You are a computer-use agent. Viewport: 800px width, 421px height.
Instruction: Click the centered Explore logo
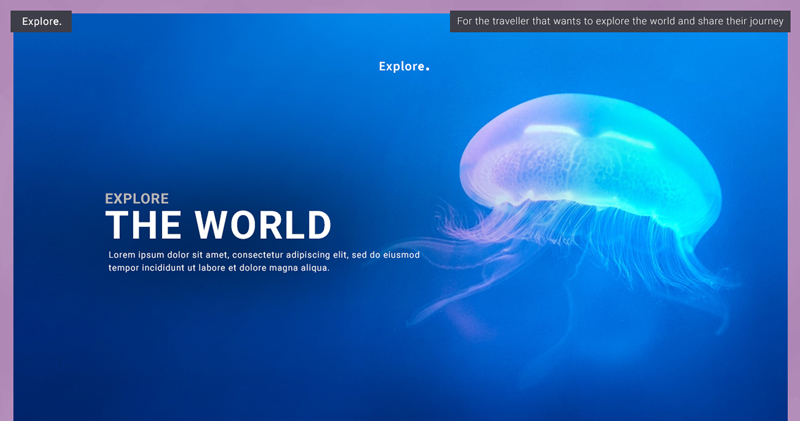(x=403, y=67)
